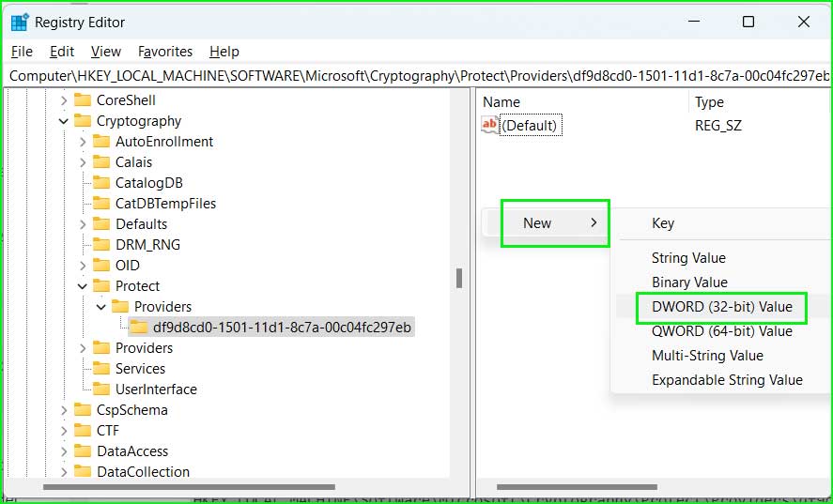833x504 pixels.
Task: Click the Cryptography folder icon
Action: pos(83,120)
